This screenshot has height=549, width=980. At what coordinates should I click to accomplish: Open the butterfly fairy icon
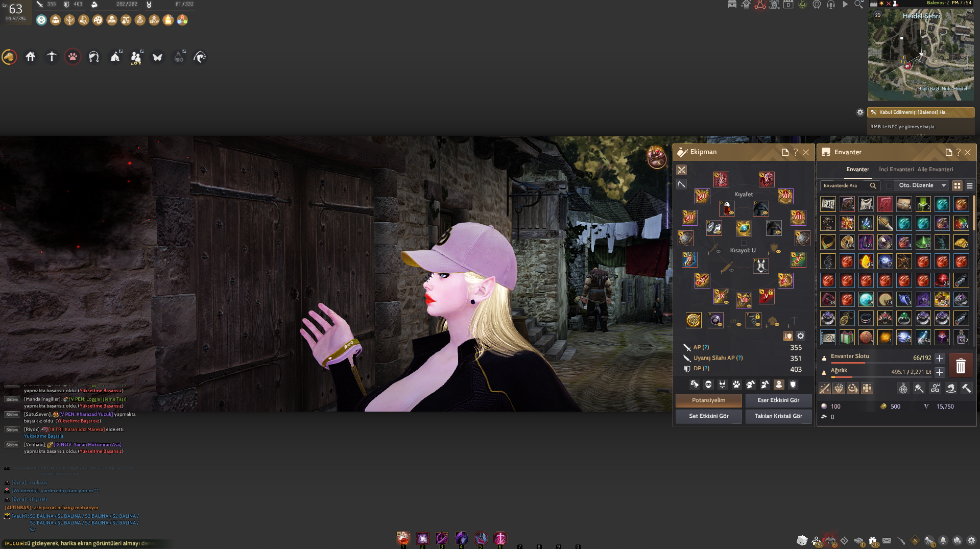(157, 57)
